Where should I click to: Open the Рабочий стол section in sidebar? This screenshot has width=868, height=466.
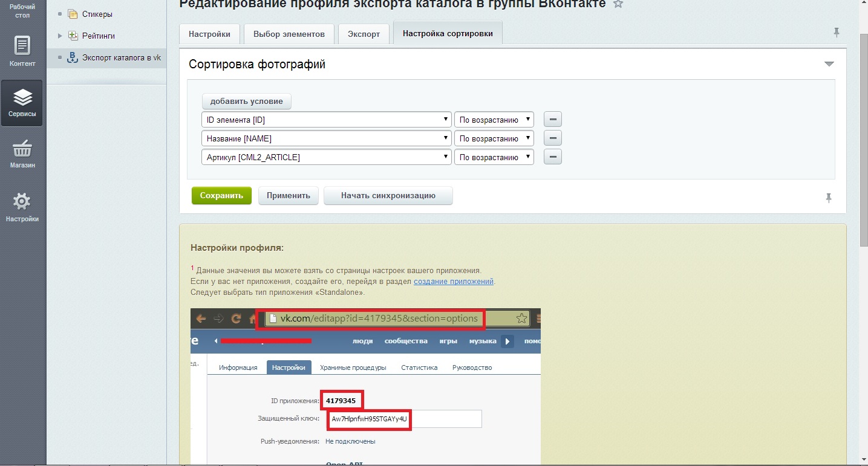tap(22, 10)
